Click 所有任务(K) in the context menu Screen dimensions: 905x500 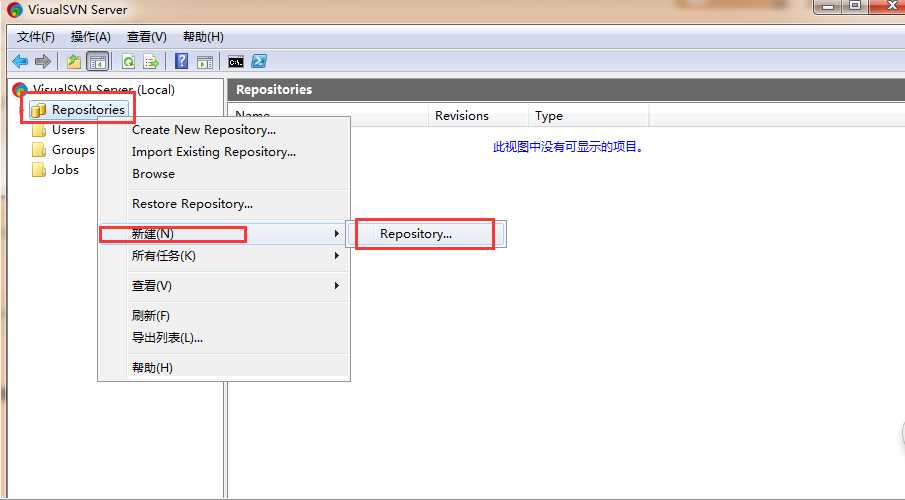point(224,256)
